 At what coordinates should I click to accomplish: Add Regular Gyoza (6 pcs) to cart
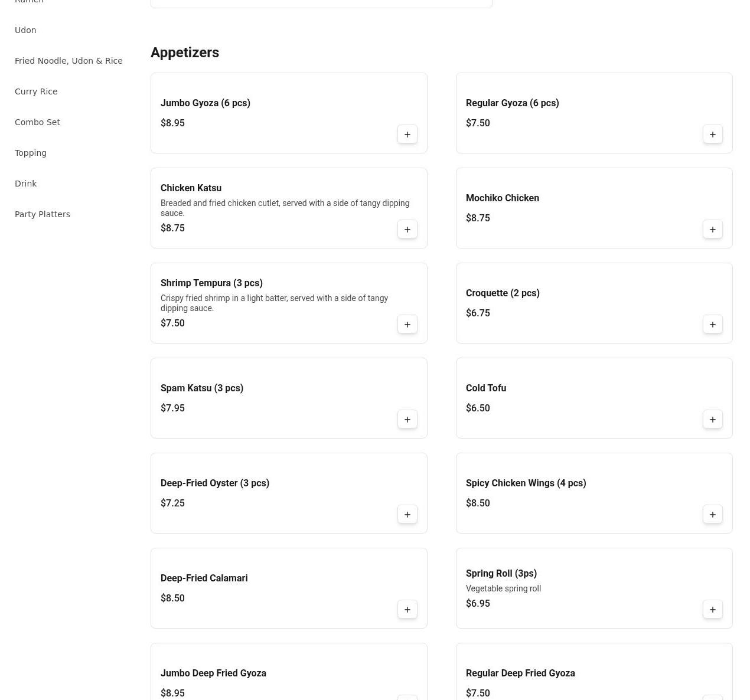click(x=712, y=135)
